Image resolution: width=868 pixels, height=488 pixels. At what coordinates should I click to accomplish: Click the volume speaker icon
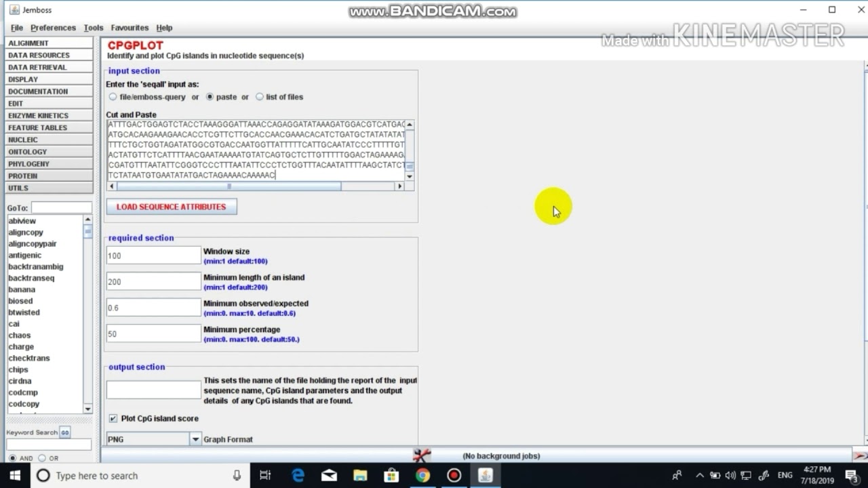pyautogui.click(x=730, y=476)
